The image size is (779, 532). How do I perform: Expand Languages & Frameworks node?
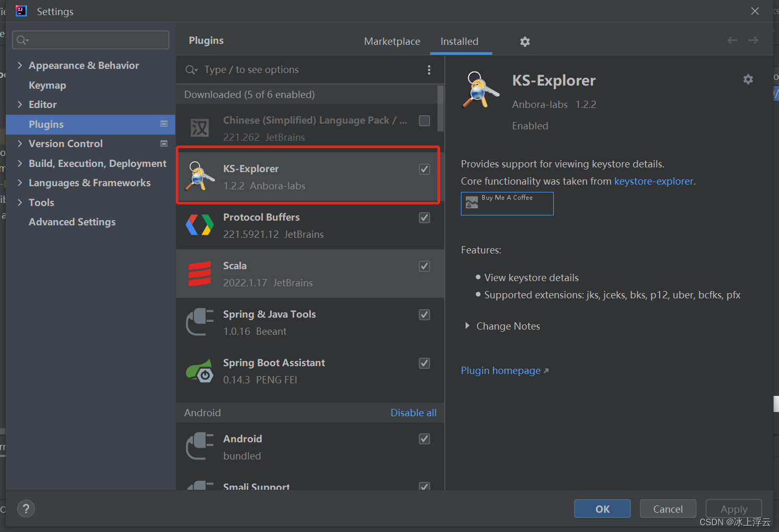click(x=20, y=183)
